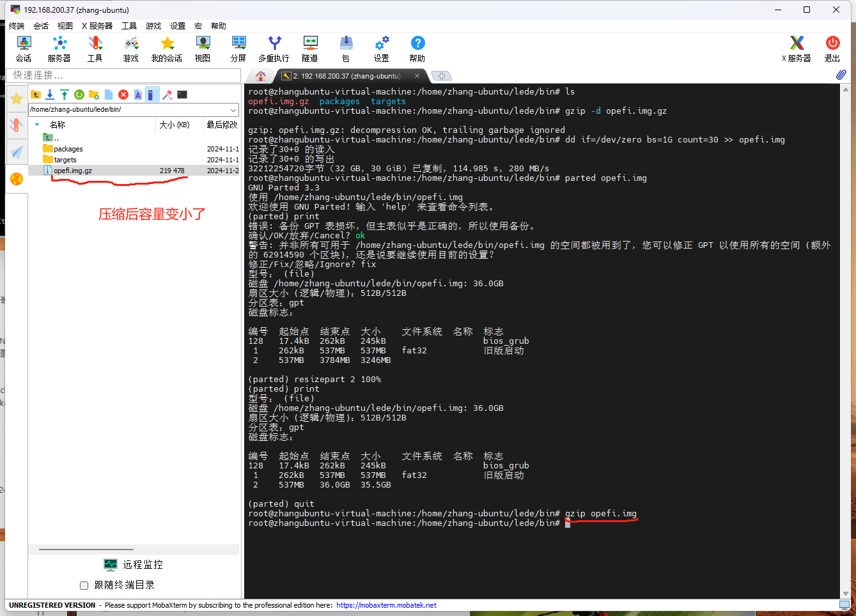The width and height of the screenshot is (856, 616).
Task: Open a new tab with plus button
Action: [441, 76]
